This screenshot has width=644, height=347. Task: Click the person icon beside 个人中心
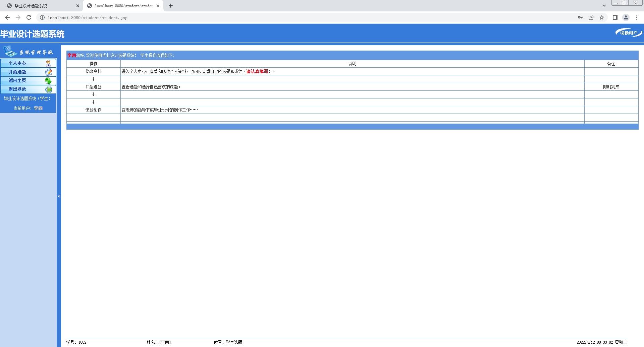click(48, 63)
